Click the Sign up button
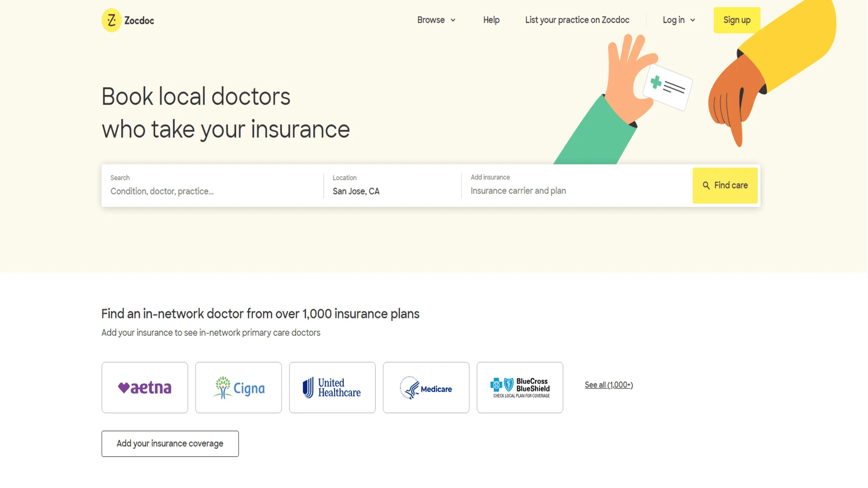 coord(737,20)
